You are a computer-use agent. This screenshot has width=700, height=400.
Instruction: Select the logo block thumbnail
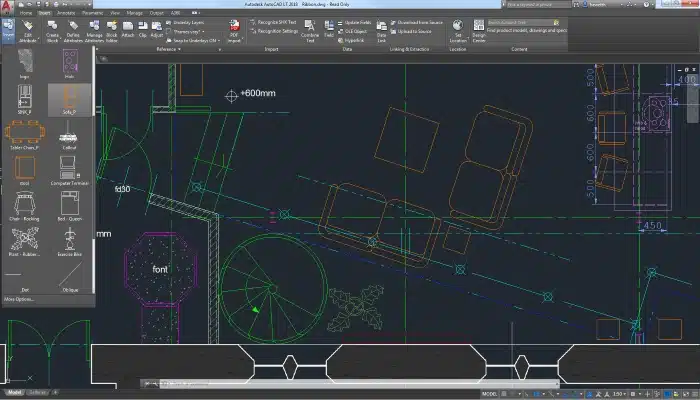25,64
